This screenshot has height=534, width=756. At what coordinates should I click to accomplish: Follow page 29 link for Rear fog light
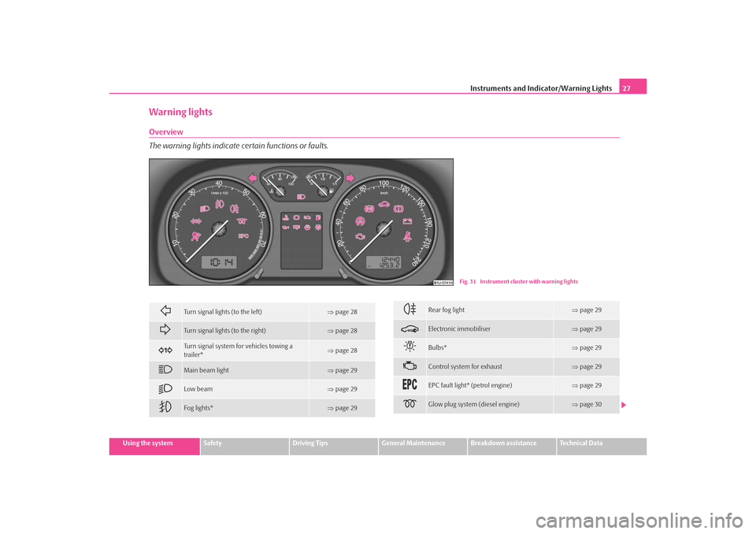(x=587, y=310)
